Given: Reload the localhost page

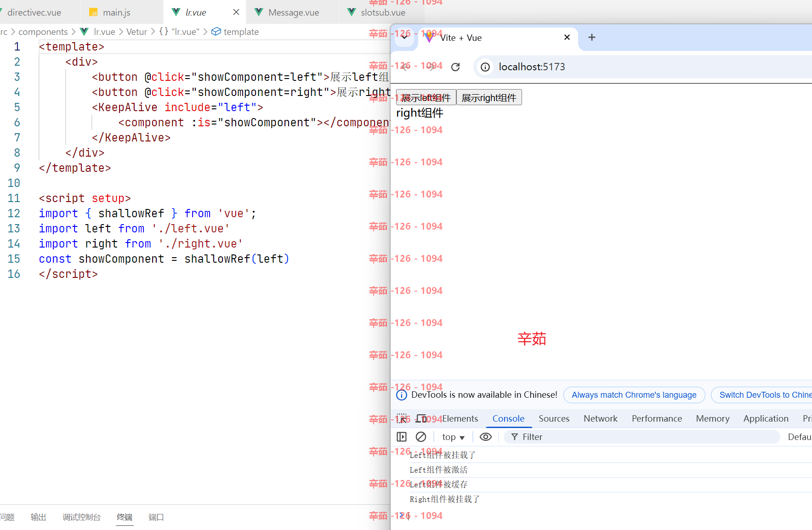Looking at the screenshot, I should point(455,67).
